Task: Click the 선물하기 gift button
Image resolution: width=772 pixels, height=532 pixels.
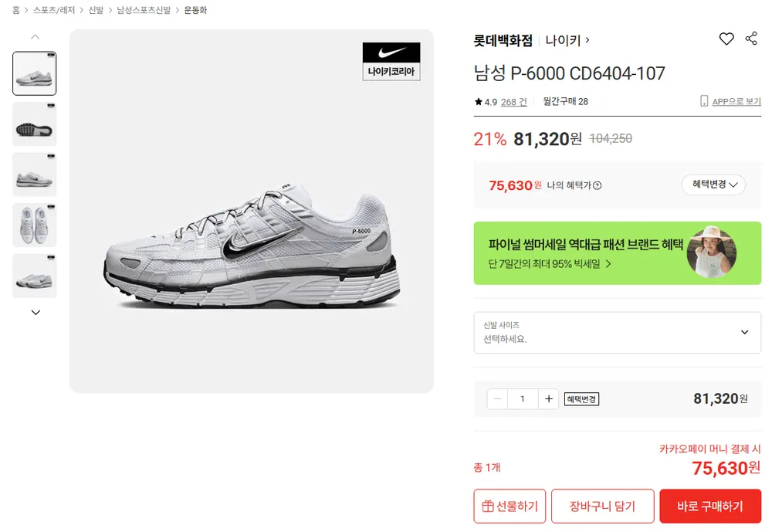Action: click(510, 506)
